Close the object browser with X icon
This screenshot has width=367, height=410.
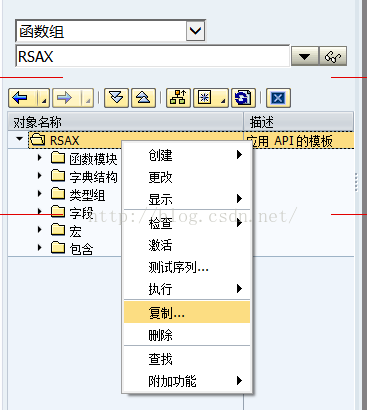point(278,98)
